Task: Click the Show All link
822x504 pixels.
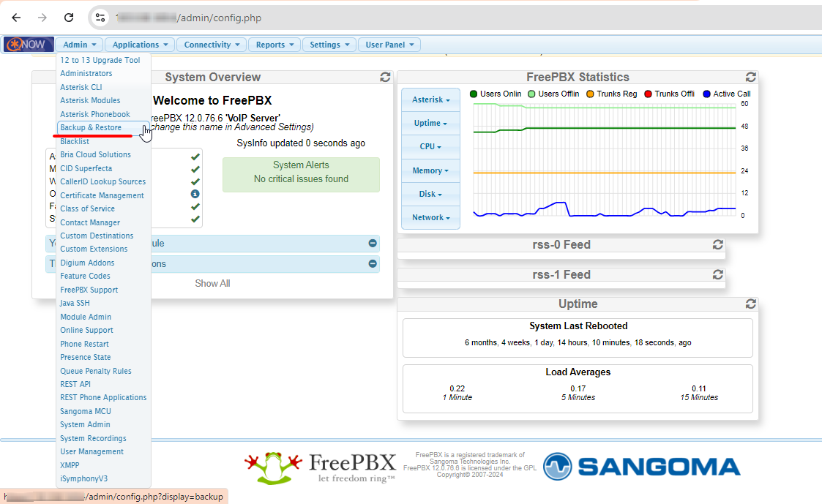Action: (x=212, y=283)
